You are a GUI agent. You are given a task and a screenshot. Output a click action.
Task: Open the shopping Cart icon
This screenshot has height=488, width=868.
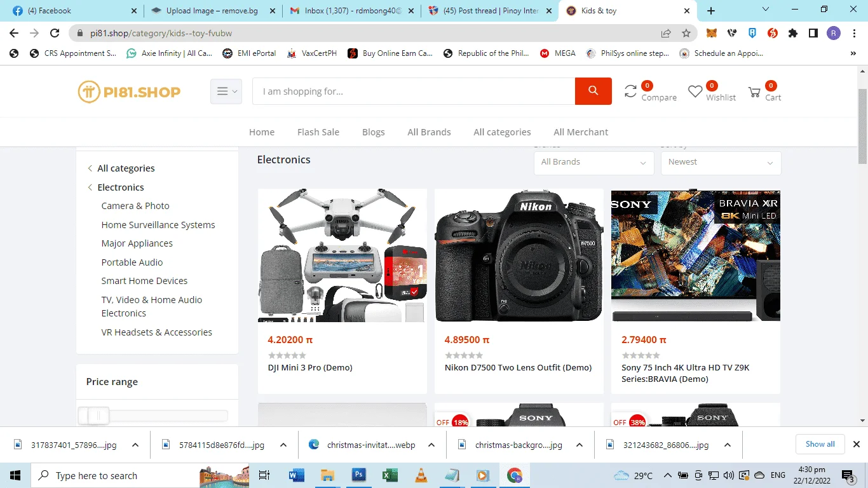pos(754,92)
